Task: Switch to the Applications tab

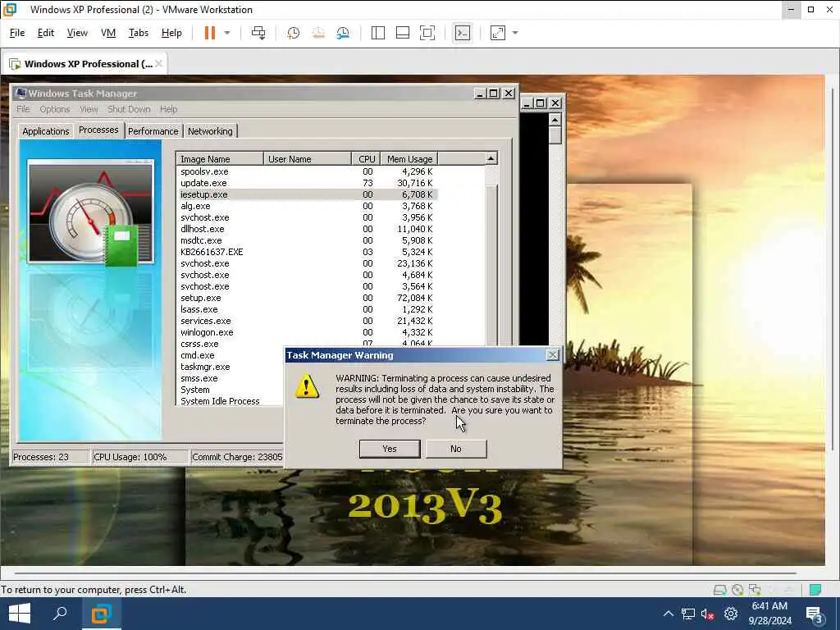Action: [46, 131]
